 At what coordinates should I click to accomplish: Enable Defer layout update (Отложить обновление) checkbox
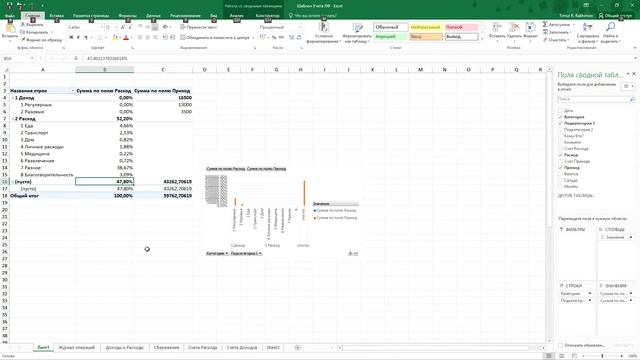[560, 345]
